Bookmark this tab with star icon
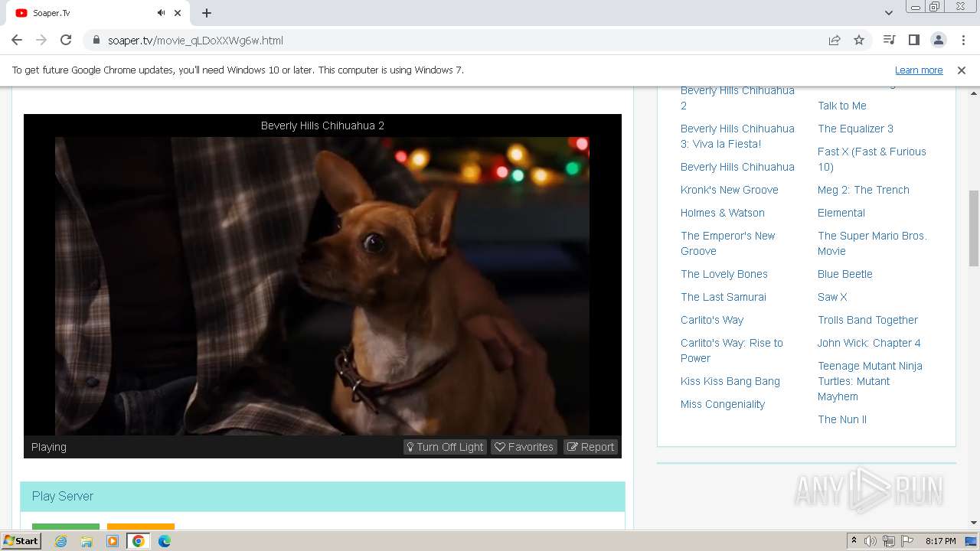 point(859,41)
